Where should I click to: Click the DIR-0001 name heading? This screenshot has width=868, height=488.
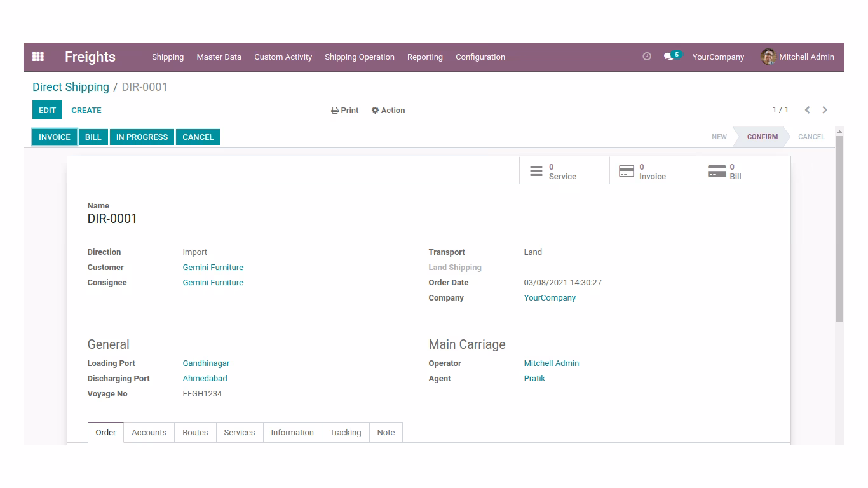112,219
